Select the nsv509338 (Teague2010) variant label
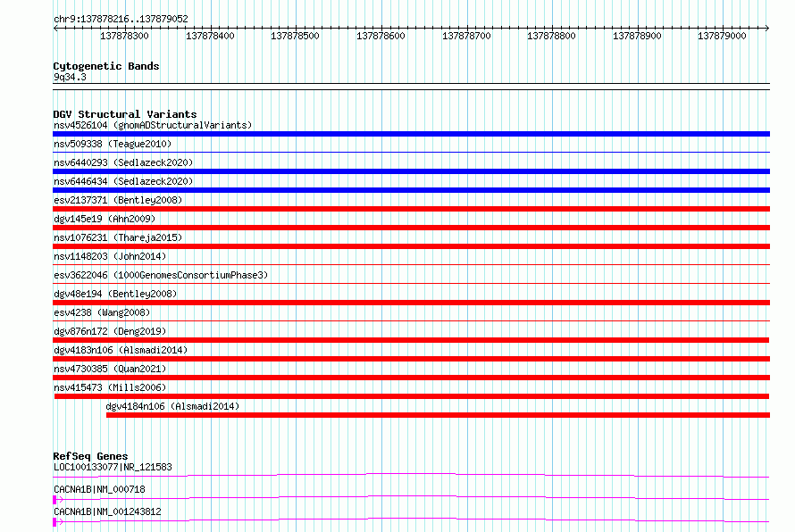Viewport: 795px width, 532px height. (113, 144)
